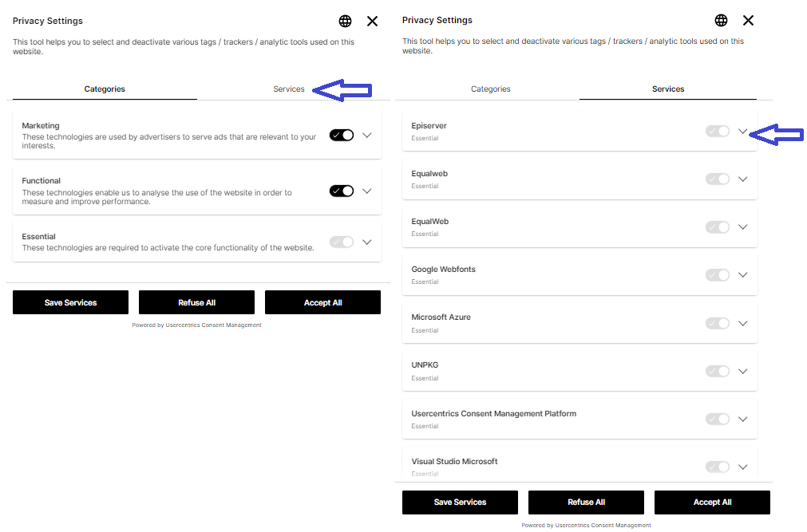Click the left Privacy Settings heading
The image size is (807, 532).
[x=47, y=21]
